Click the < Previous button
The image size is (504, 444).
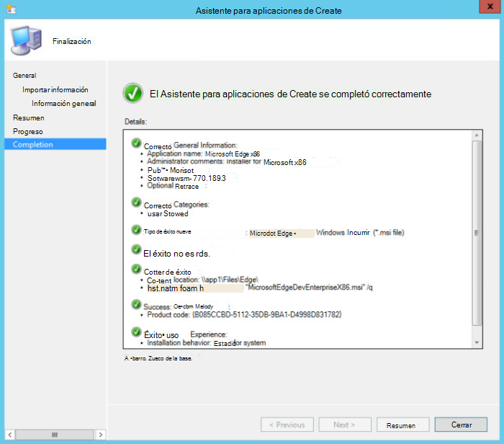[x=287, y=425]
